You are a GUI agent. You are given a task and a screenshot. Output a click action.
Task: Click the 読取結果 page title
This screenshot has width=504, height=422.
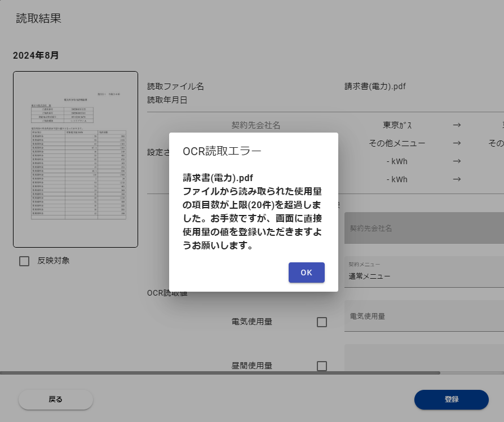[x=38, y=18]
